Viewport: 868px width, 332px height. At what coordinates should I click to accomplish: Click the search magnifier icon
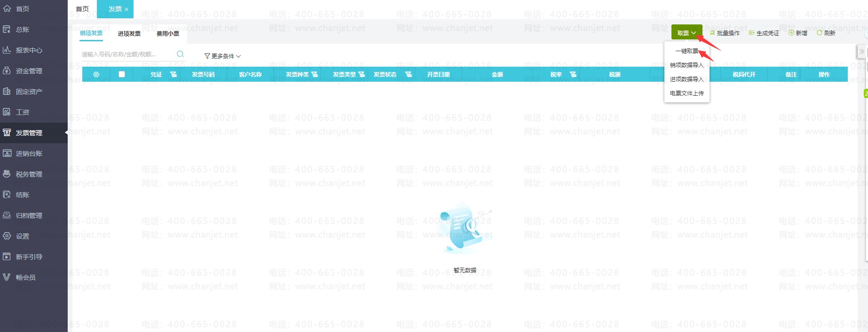coord(180,54)
